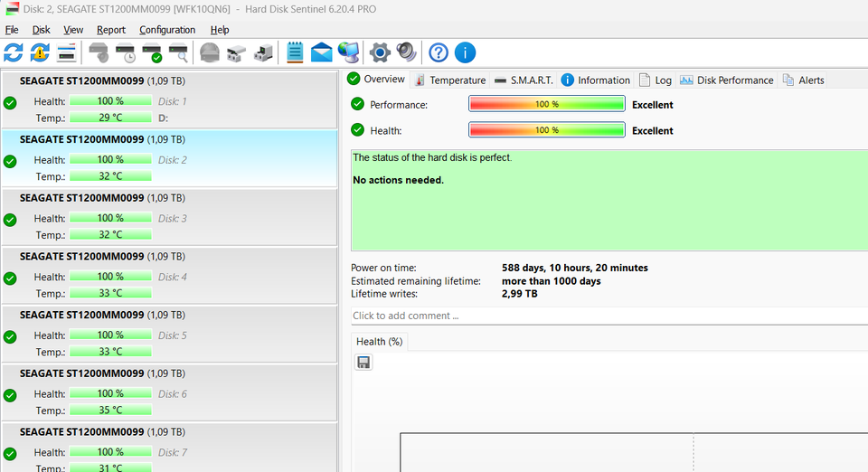This screenshot has height=472, width=868.
Task: Click the Hard Disk Sentinel title bar app icon
Action: (x=12, y=9)
